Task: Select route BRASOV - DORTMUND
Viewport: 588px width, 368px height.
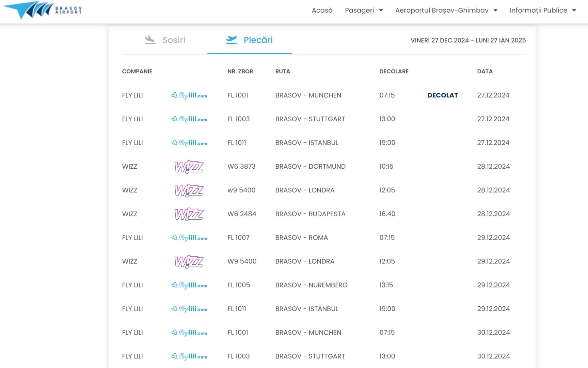Action: 310,166
